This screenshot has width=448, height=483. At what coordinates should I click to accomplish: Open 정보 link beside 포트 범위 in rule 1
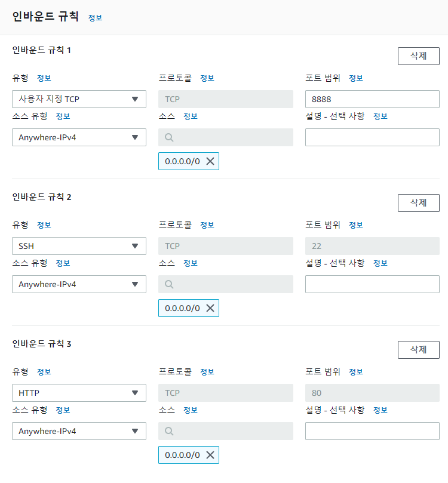355,78
